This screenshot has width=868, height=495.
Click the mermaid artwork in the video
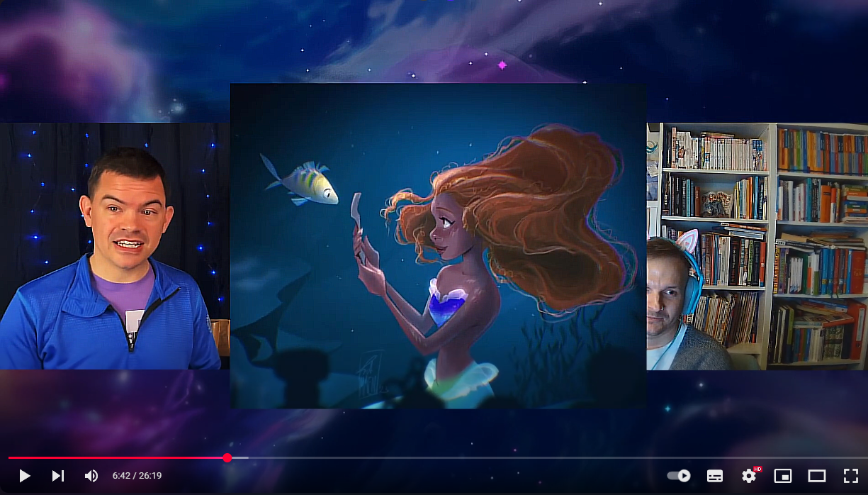tap(438, 246)
